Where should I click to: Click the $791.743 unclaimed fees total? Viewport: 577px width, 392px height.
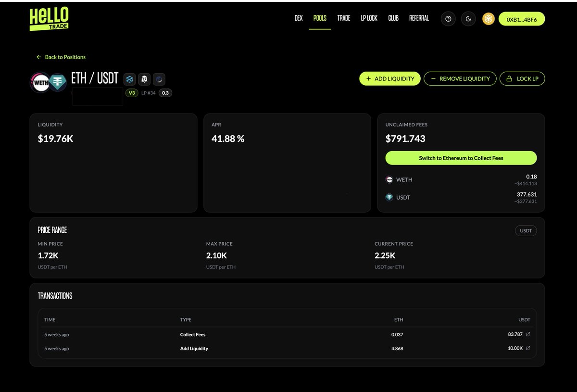click(405, 139)
